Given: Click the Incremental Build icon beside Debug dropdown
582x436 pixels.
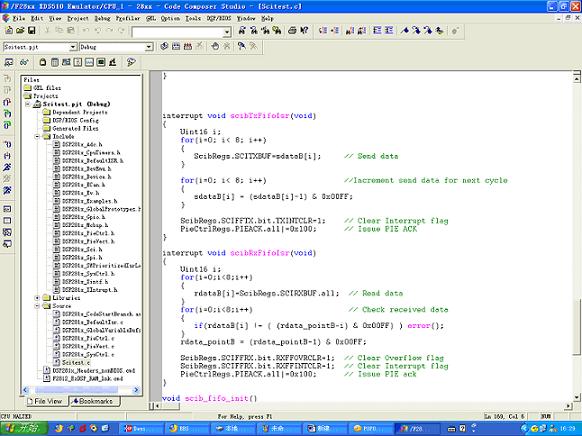Looking at the screenshot, I should click(176, 46).
